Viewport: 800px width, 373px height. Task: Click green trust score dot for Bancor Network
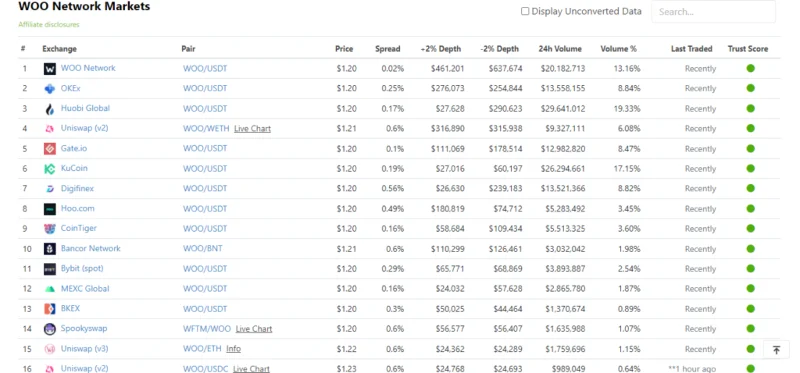click(x=750, y=248)
